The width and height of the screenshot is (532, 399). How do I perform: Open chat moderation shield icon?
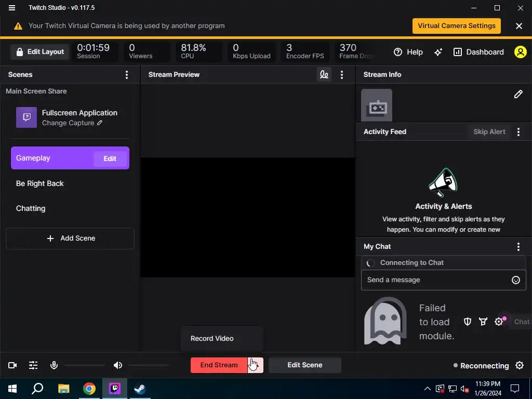[468, 321]
